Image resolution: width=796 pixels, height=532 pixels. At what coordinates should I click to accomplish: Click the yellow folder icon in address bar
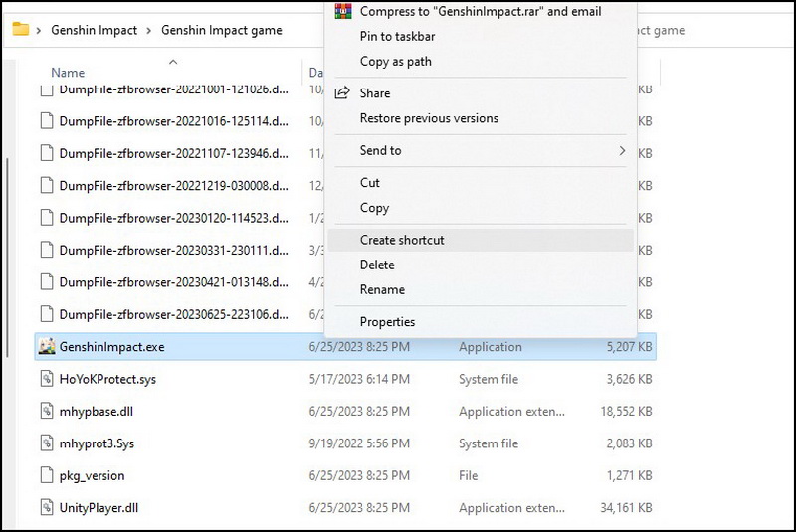click(x=20, y=29)
